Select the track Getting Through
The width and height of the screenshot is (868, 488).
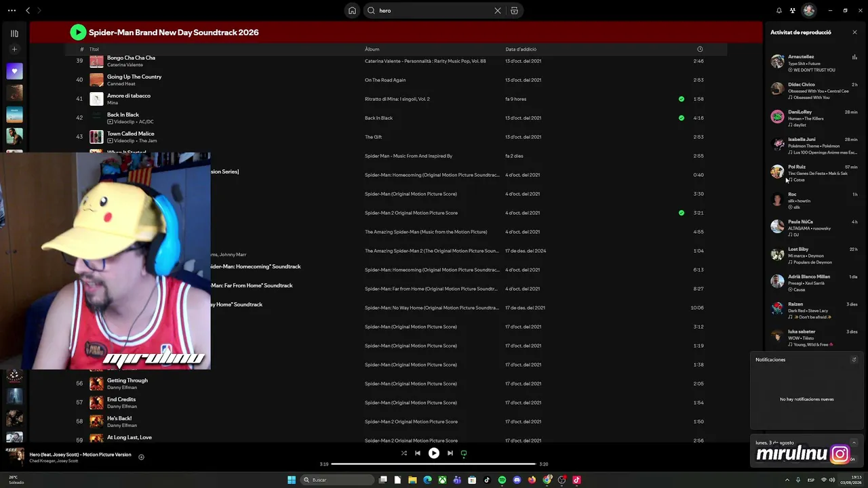[x=127, y=380]
